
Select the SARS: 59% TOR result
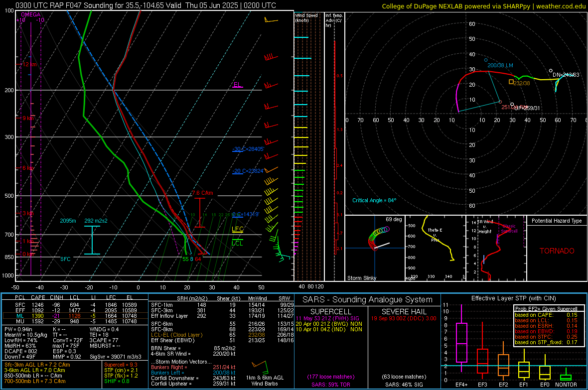click(x=330, y=385)
